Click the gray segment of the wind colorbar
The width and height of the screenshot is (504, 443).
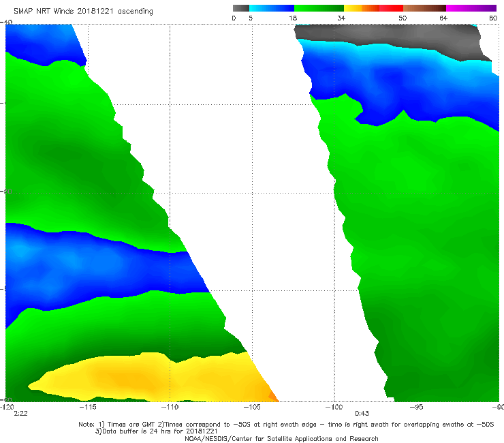click(241, 8)
